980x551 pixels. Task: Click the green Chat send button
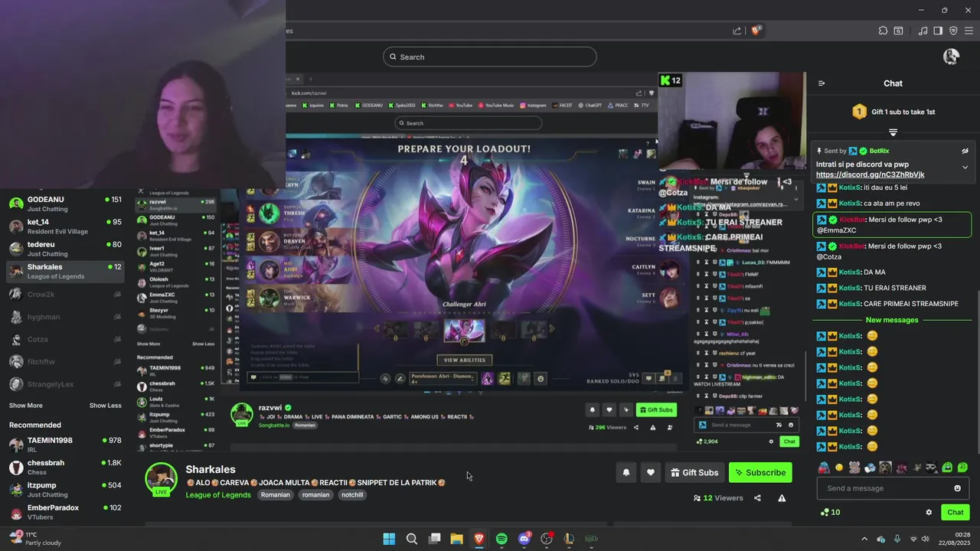[x=955, y=513]
